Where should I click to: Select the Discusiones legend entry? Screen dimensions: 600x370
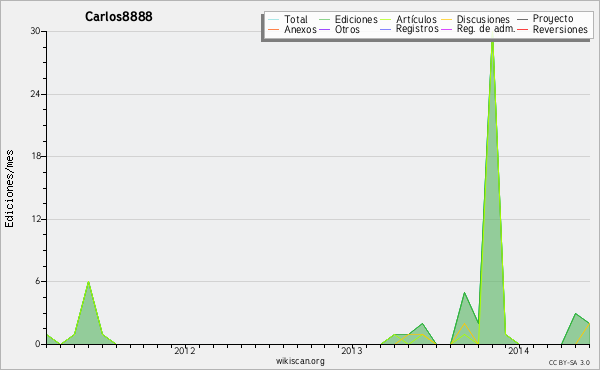coord(483,19)
